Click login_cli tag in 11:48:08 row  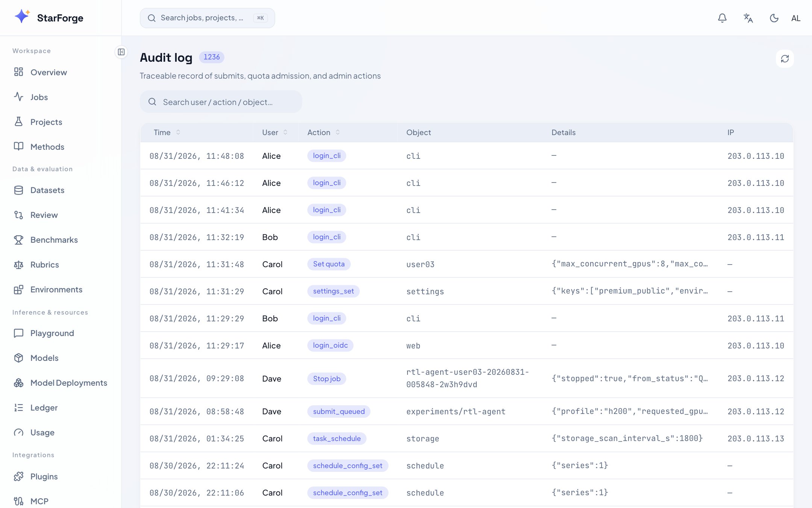327,155
